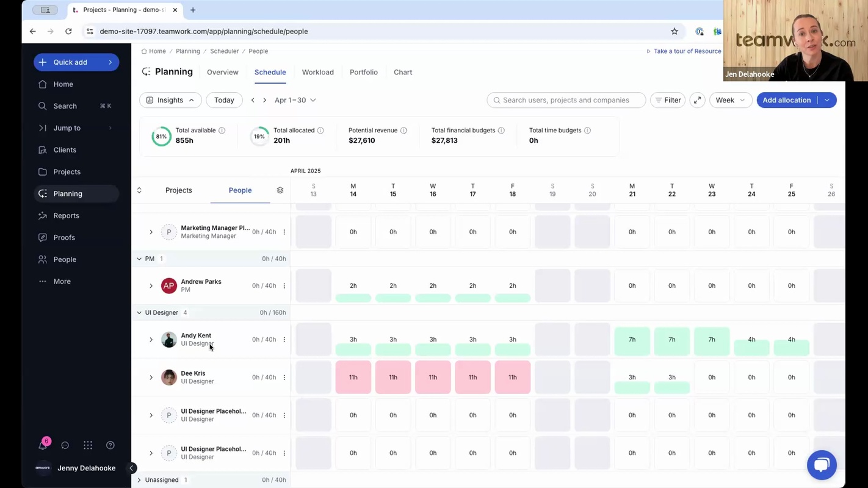Open notifications bell in sidebar
Viewport: 868px width, 488px height.
43,445
